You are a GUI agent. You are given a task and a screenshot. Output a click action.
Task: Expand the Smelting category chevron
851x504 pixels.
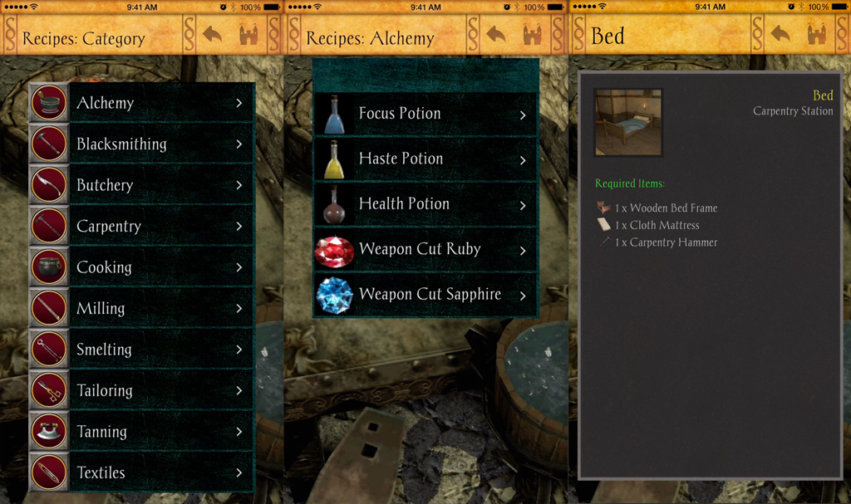tap(239, 350)
